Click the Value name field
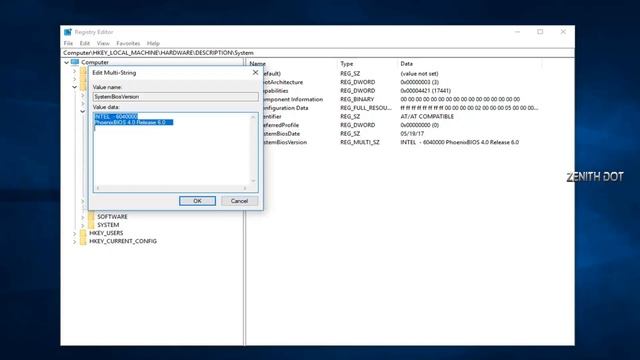The image size is (640, 360). click(x=176, y=97)
